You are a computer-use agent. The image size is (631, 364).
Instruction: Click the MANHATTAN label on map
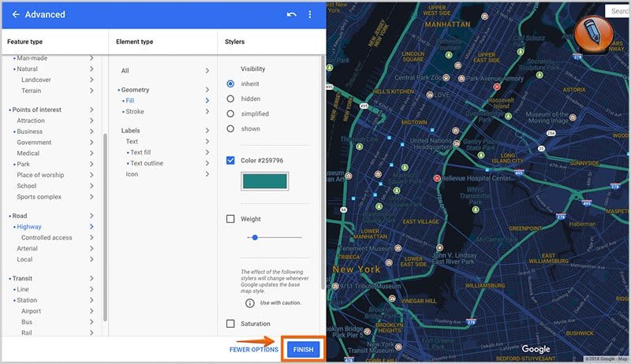point(447,24)
